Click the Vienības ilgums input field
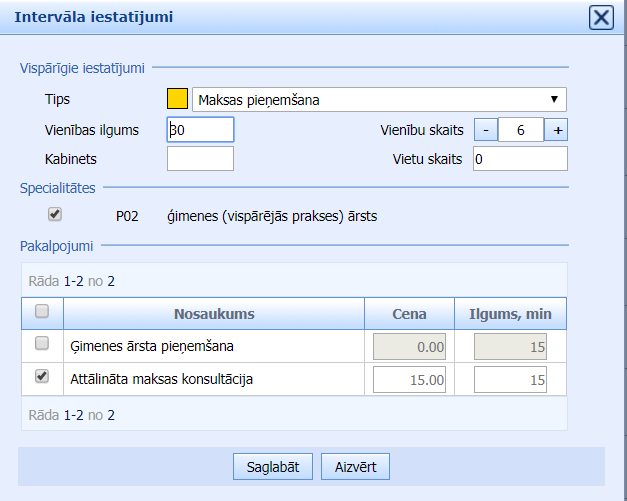Screen dimensions: 627x501 (x=200, y=130)
